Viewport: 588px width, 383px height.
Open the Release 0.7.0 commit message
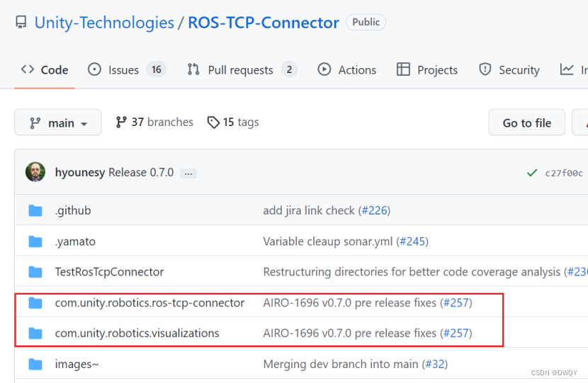pyautogui.click(x=141, y=173)
